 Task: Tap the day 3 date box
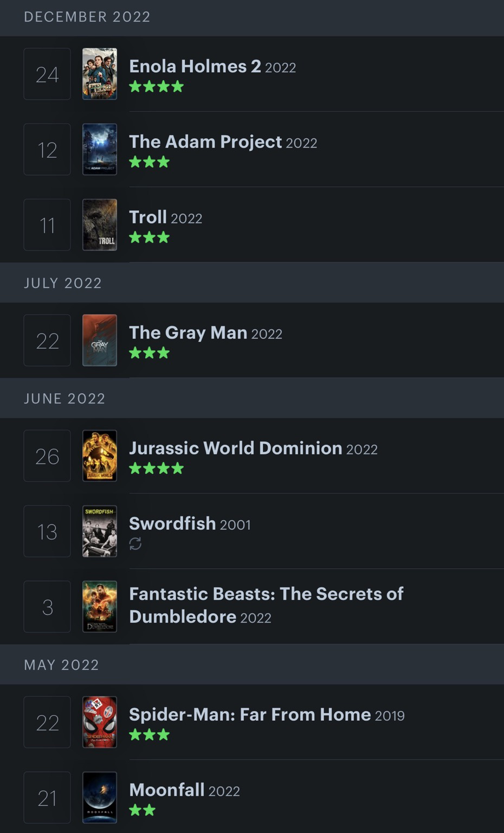point(47,606)
